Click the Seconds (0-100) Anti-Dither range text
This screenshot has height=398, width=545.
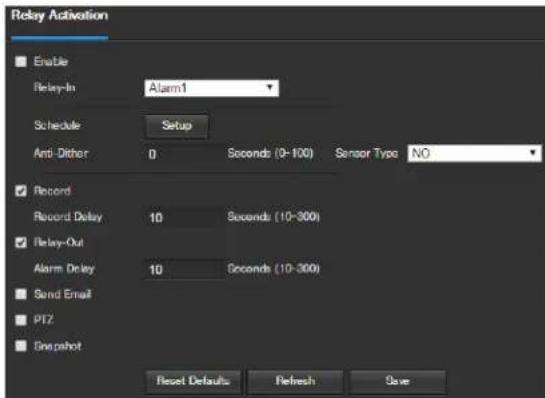[270, 153]
